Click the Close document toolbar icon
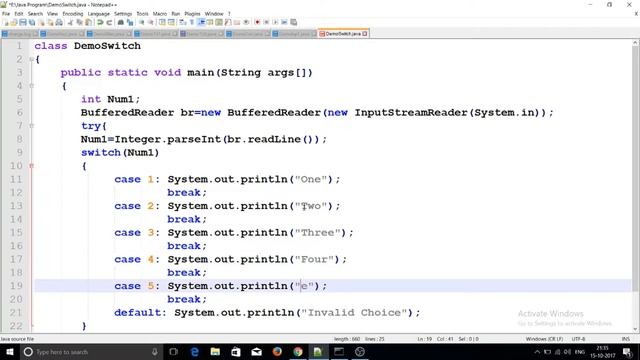The width and height of the screenshot is (640, 360). coord(42,22)
